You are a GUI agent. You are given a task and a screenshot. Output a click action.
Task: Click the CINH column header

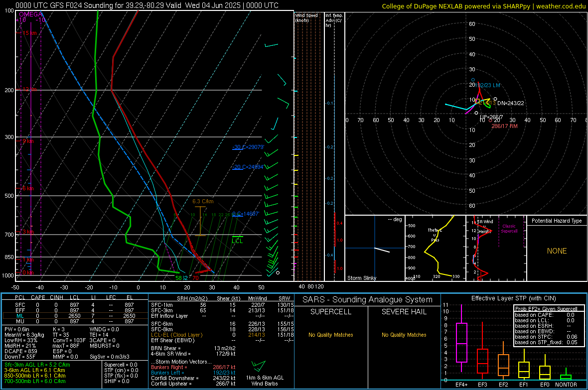click(x=56, y=297)
